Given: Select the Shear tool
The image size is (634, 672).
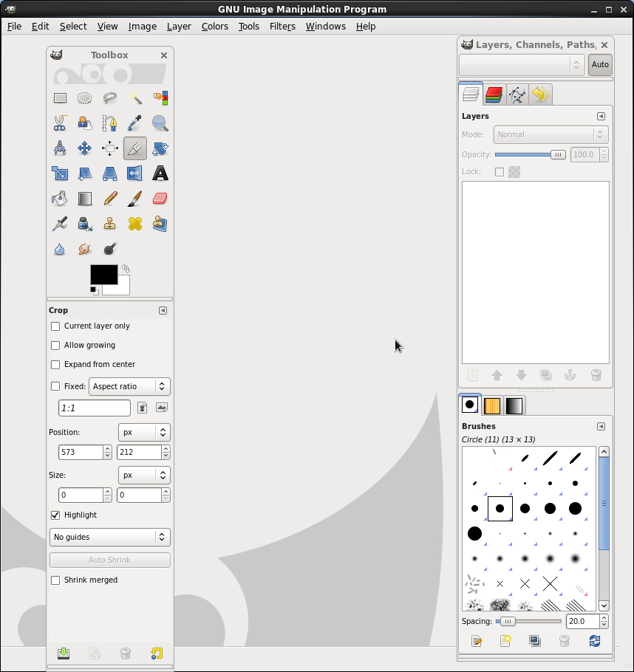Looking at the screenshot, I should coord(84,174).
